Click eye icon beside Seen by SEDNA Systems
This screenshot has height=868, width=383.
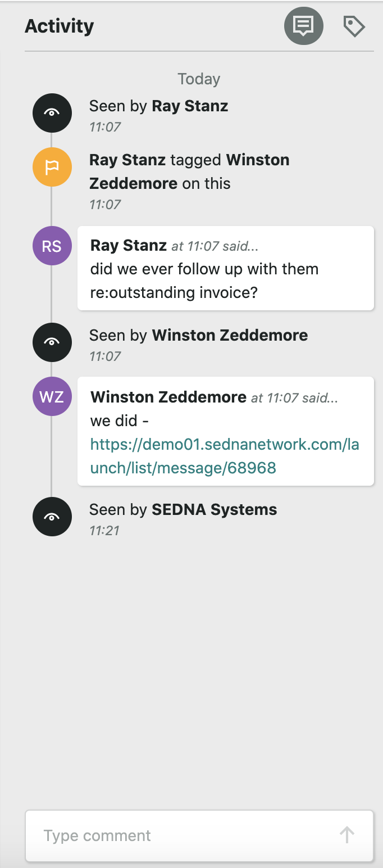pyautogui.click(x=52, y=517)
